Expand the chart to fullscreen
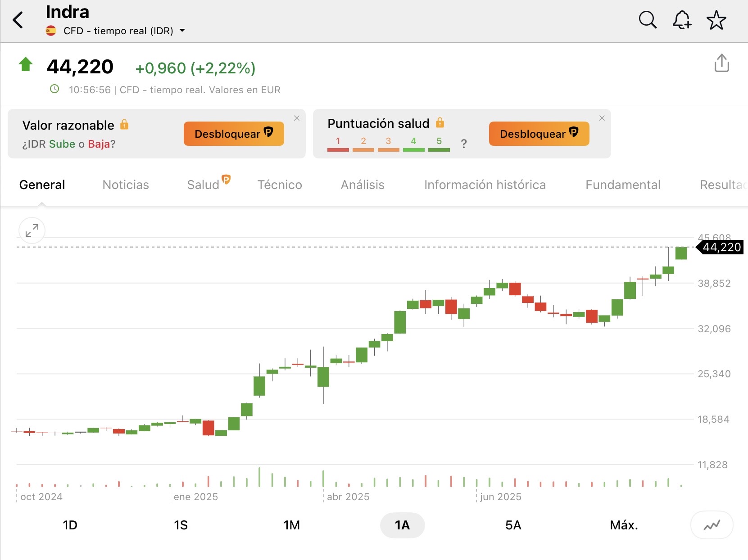Image resolution: width=748 pixels, height=560 pixels. coord(32,230)
